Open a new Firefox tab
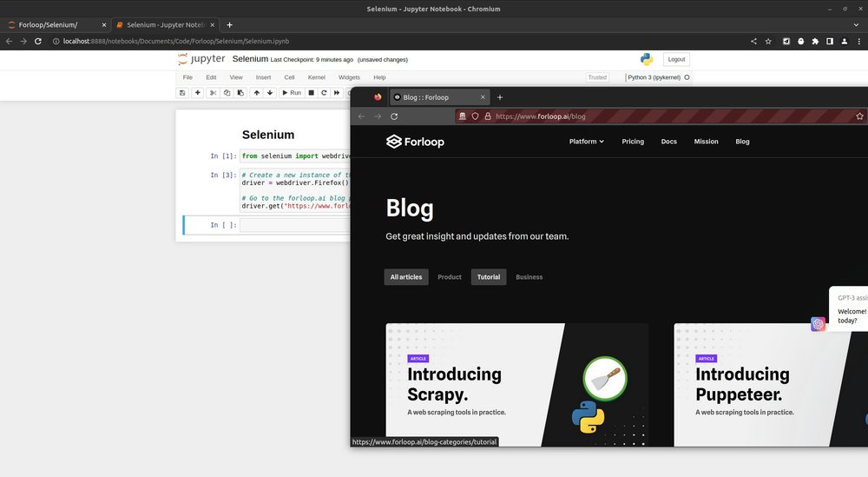The height and width of the screenshot is (477, 868). coord(500,97)
